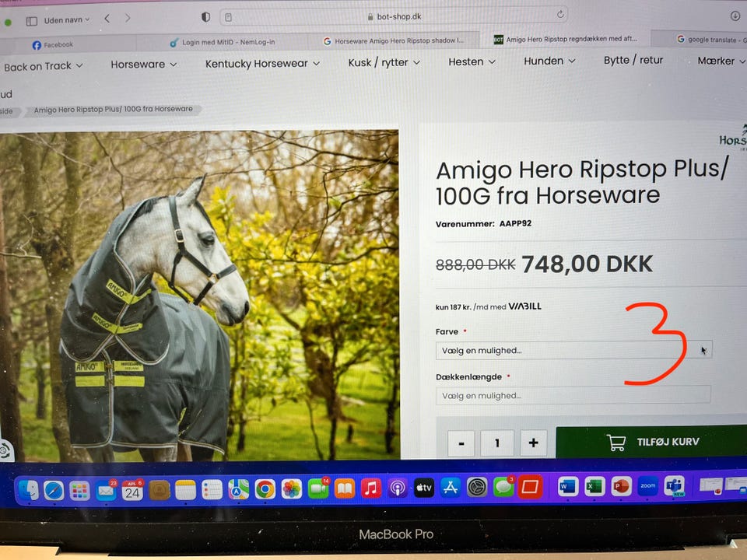Image resolution: width=747 pixels, height=560 pixels.
Task: Open Reminders app in the Dock
Action: click(x=212, y=489)
